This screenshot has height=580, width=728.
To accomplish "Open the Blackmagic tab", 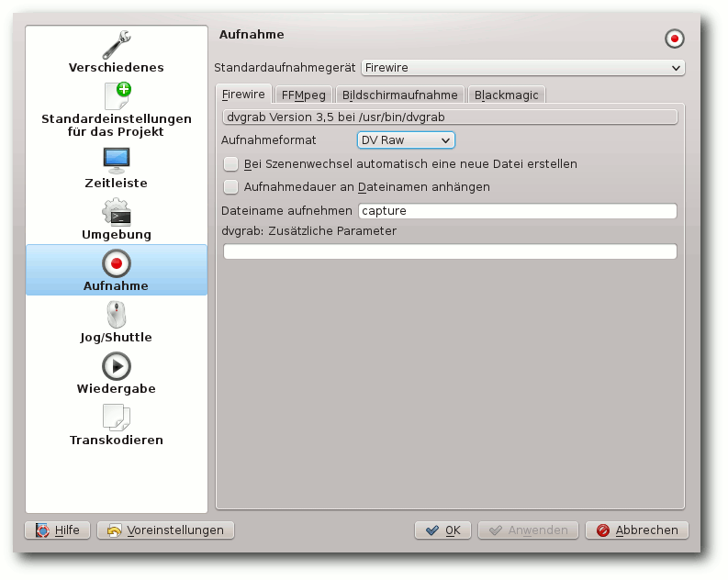I will click(506, 95).
